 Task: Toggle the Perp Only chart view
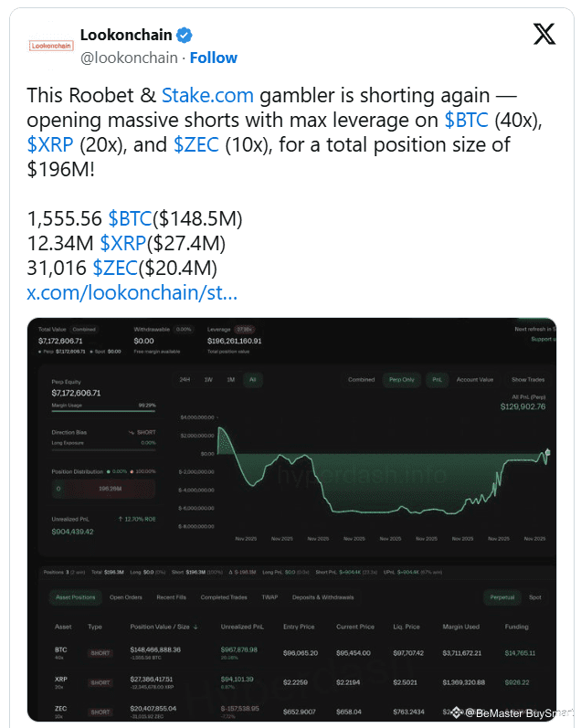[x=400, y=379]
